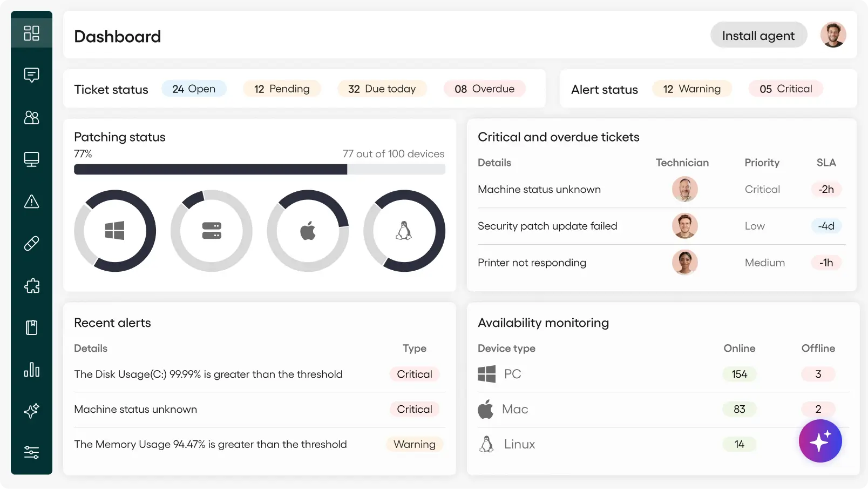Select the Tickets chat icon in sidebar
Screen dimensions: 868x489
tap(31, 75)
